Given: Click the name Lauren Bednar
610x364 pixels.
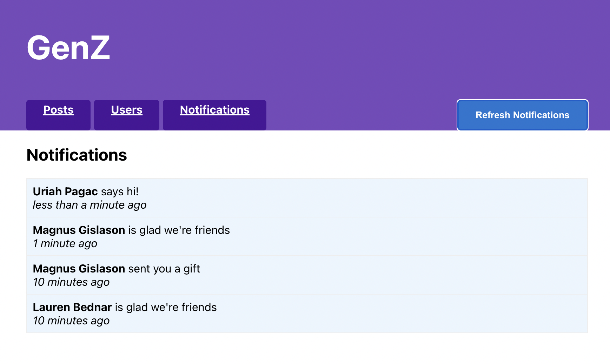Looking at the screenshot, I should tap(72, 307).
